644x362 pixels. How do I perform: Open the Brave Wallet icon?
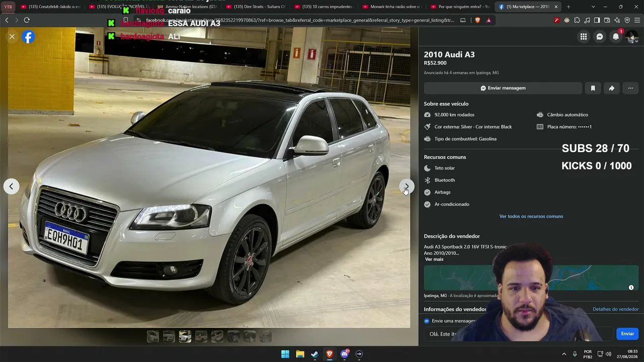click(607, 20)
